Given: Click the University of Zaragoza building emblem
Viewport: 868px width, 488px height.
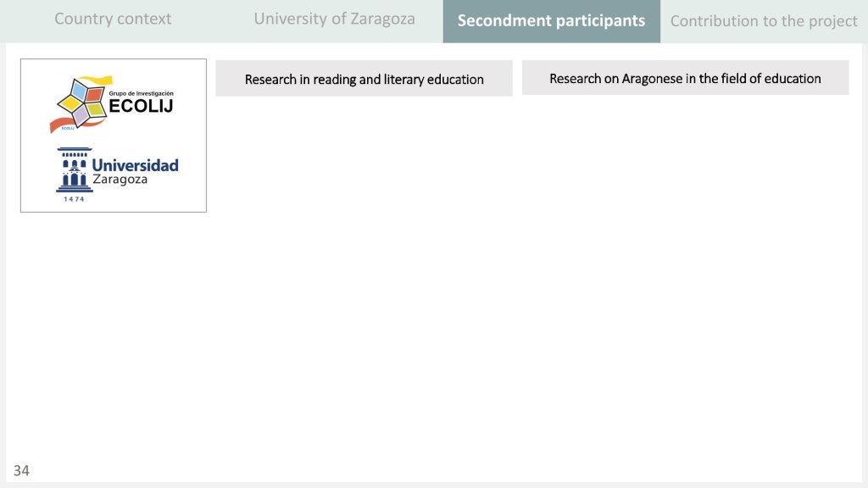Looking at the screenshot, I should [x=74, y=170].
